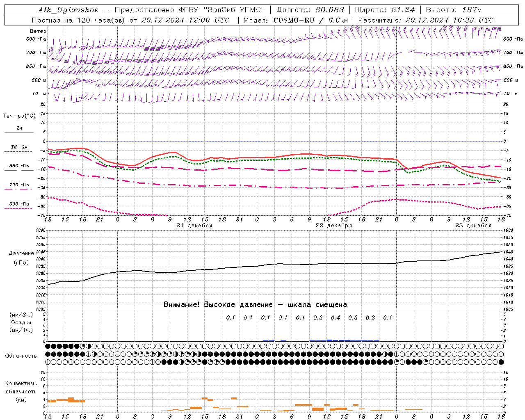The image size is (525, 420).
Task: Click the '(км)' convective height unit label
Action: 21,399
